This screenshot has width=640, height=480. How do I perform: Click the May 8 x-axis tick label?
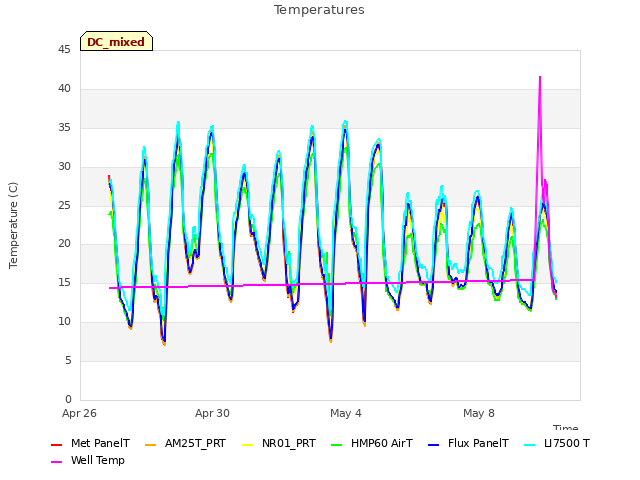pyautogui.click(x=479, y=413)
